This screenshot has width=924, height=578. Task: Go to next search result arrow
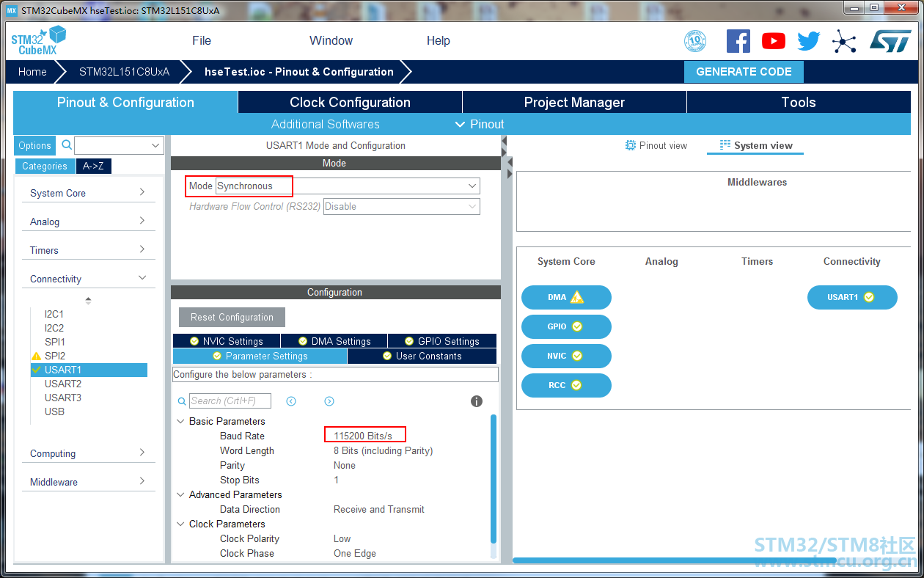[329, 401]
